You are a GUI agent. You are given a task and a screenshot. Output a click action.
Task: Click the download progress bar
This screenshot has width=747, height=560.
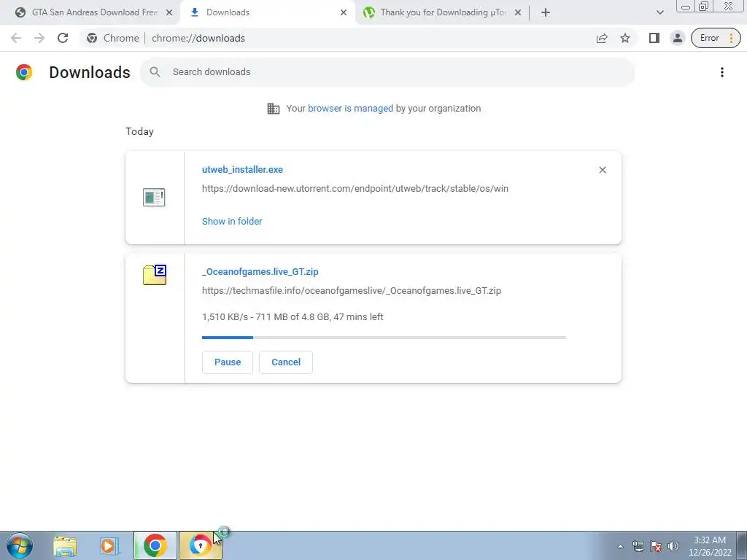pyautogui.click(x=384, y=337)
